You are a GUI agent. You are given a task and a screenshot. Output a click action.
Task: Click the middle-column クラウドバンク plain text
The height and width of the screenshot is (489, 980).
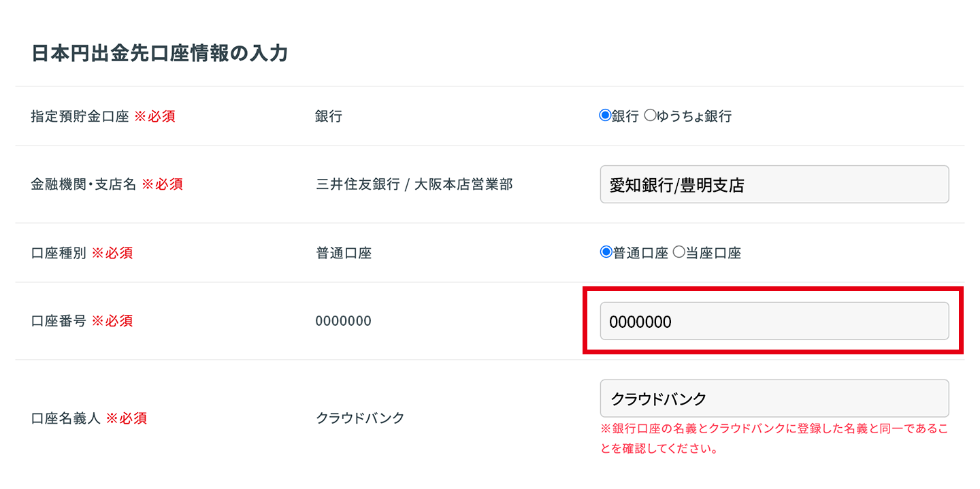coord(360,418)
